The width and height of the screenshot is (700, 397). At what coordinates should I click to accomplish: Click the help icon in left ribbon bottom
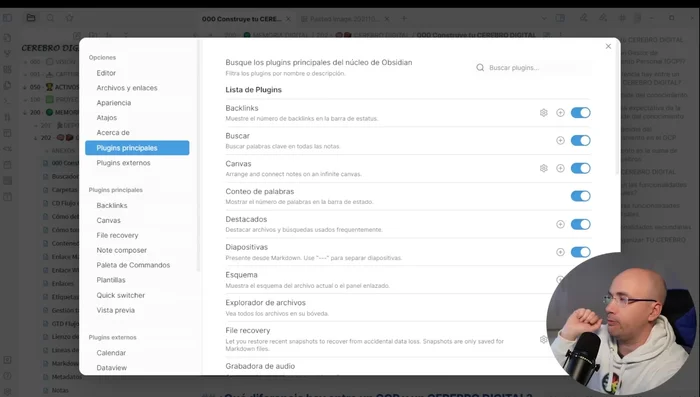pyautogui.click(x=7, y=376)
